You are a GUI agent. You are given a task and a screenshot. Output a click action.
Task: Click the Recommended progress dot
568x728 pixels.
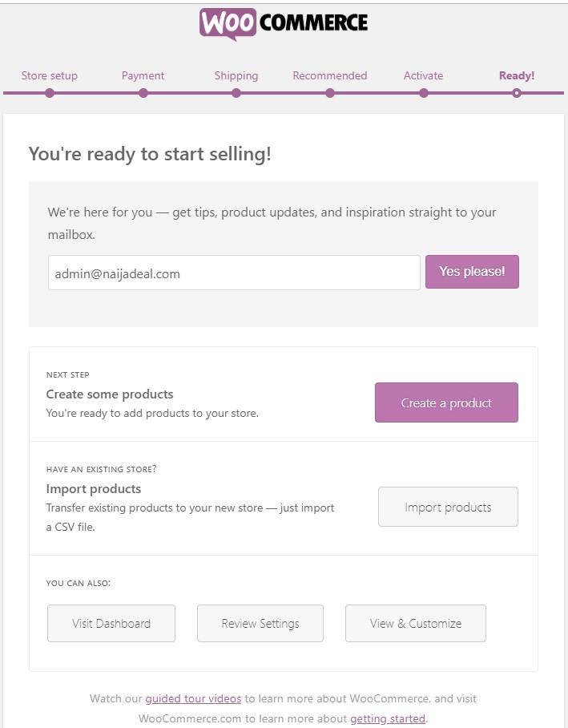(x=330, y=93)
